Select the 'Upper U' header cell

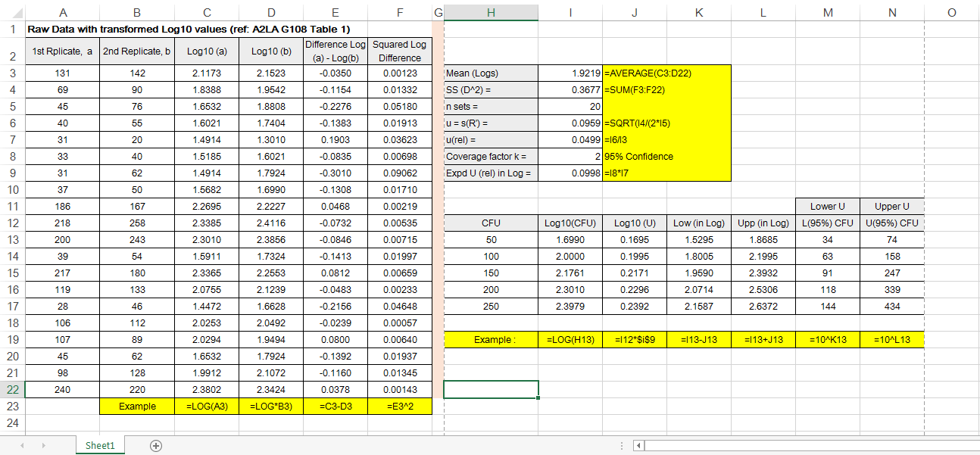pos(891,206)
